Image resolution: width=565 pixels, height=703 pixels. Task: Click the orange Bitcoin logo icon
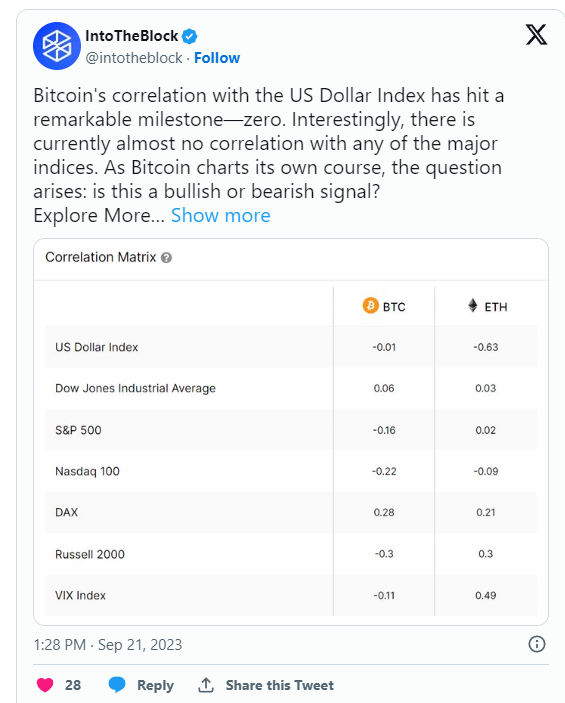point(370,306)
